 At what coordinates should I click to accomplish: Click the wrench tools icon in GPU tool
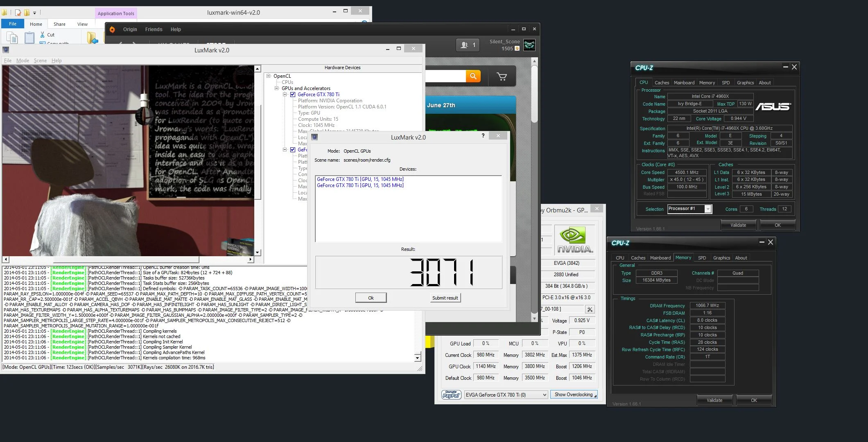[590, 309]
